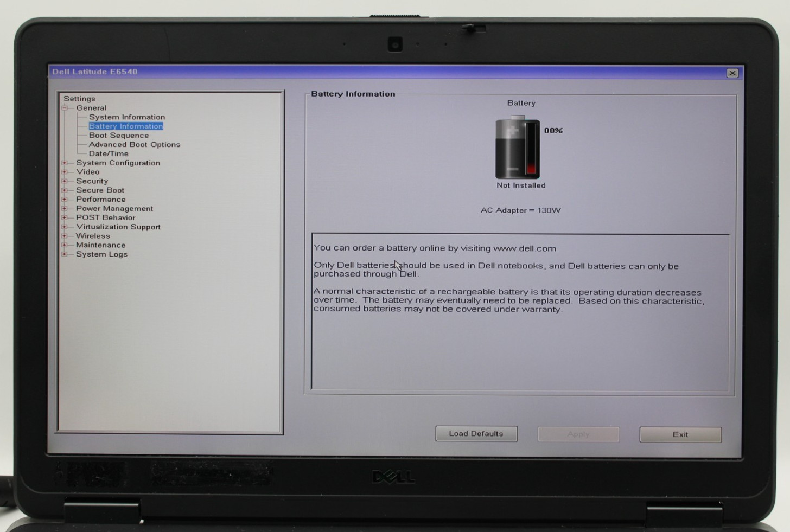Select Power Management category label
The height and width of the screenshot is (532, 790).
coord(114,208)
